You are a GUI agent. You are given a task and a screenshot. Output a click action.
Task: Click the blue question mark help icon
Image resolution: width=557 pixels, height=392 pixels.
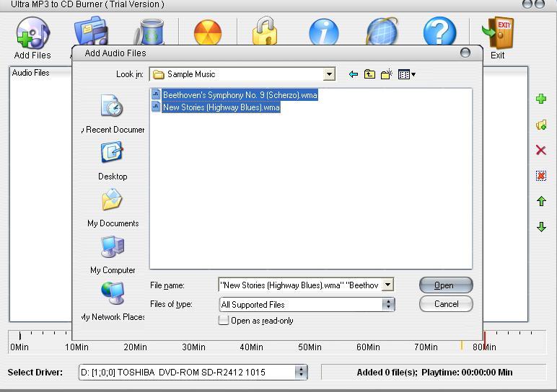tap(440, 32)
